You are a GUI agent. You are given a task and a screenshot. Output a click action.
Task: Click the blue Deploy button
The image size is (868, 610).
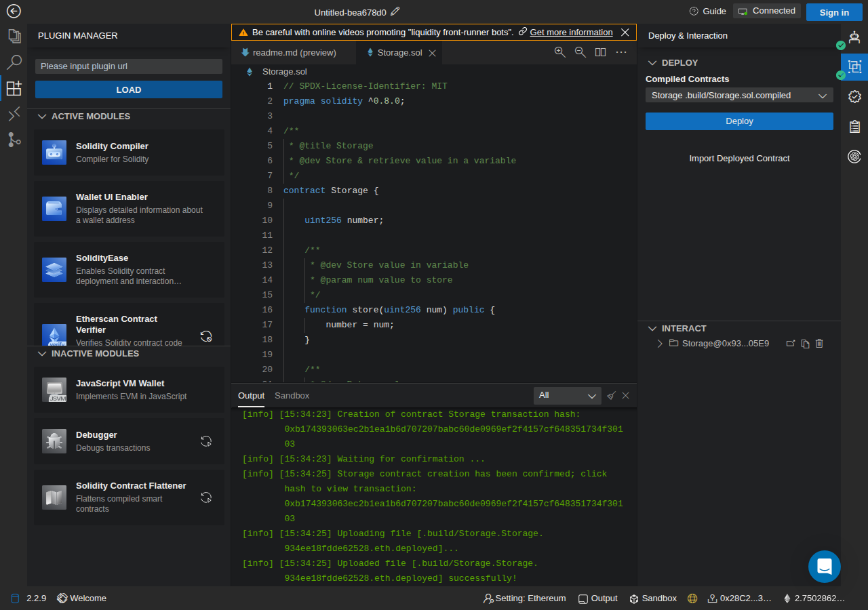[739, 121]
